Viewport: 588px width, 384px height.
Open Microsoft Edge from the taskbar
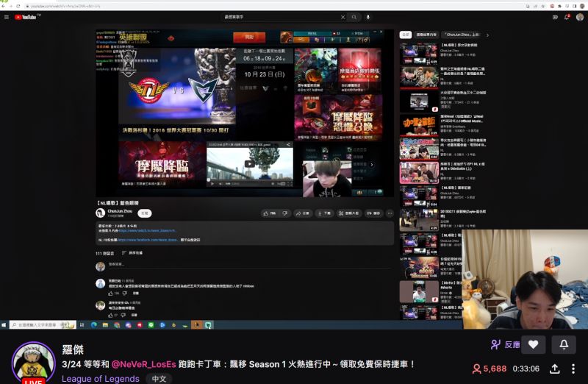point(94,324)
